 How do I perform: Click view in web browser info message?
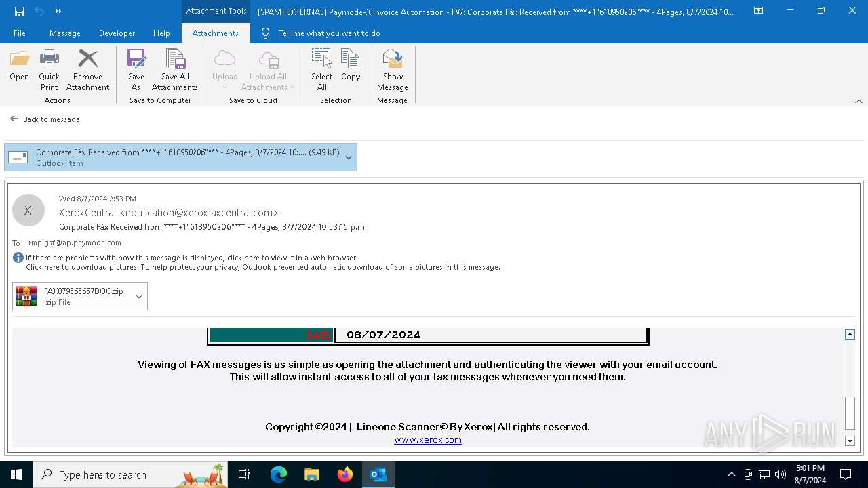(x=192, y=258)
